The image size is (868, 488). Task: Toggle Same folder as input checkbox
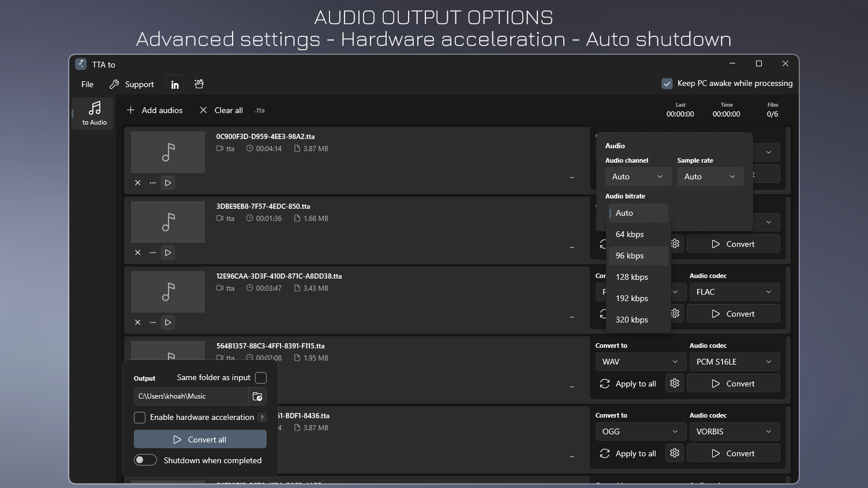click(x=261, y=378)
